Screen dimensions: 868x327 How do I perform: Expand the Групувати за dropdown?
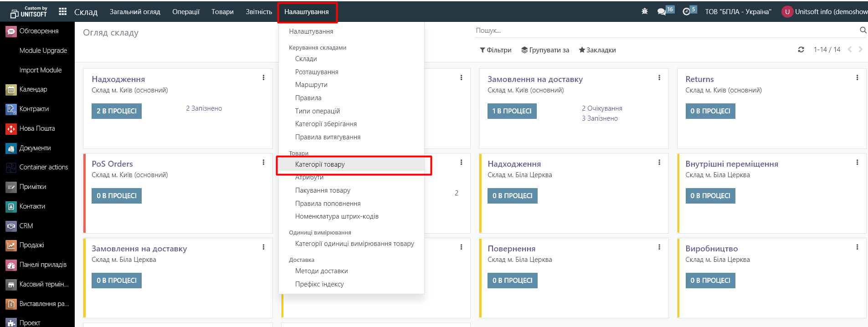click(545, 50)
